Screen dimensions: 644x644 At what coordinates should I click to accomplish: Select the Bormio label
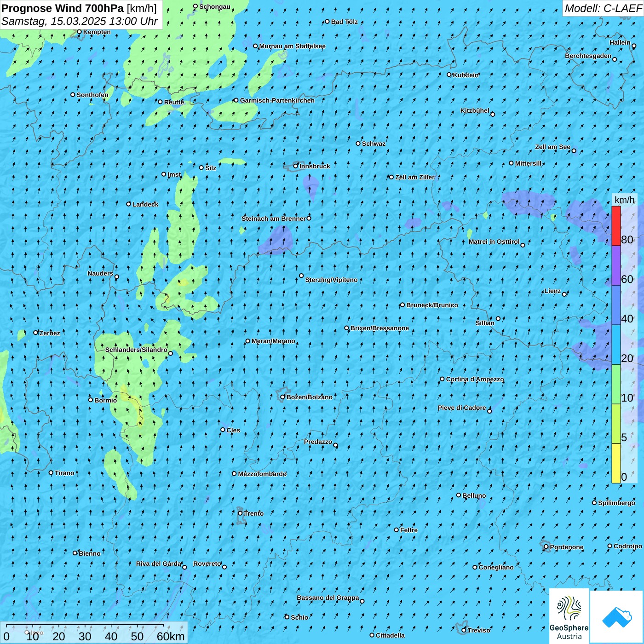[105, 400]
